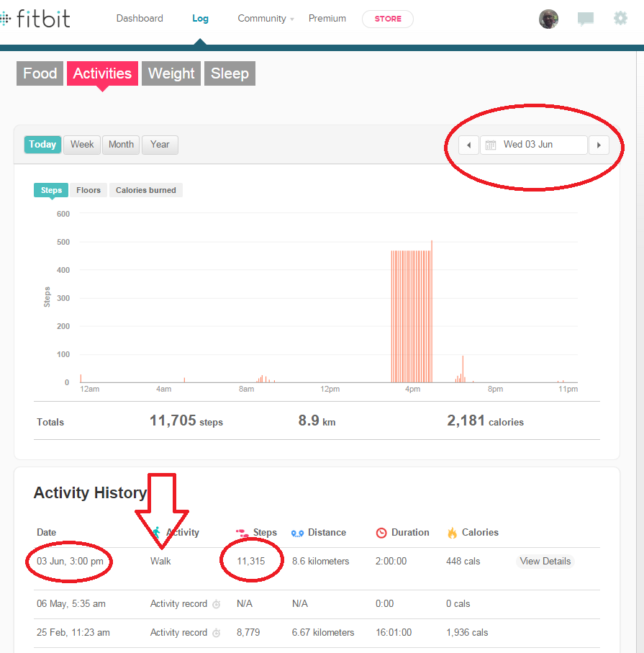The height and width of the screenshot is (653, 644).
Task: Select the Week time range
Action: coord(82,145)
